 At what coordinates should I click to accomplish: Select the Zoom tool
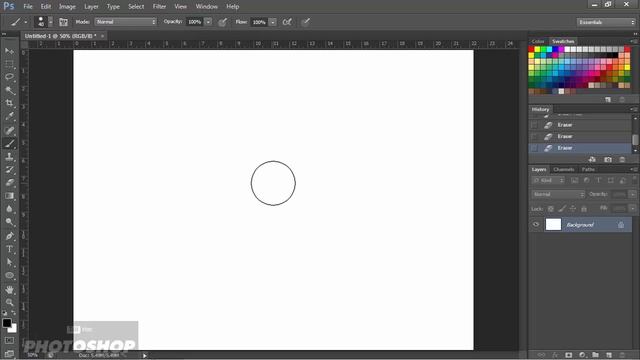[9, 302]
